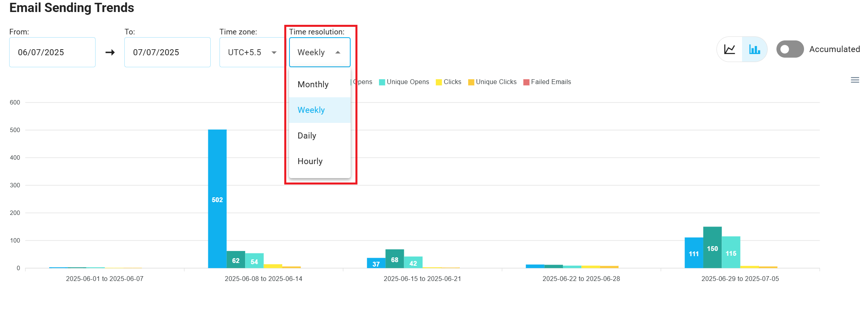The image size is (868, 311).
Task: Switch to bar chart view
Action: 754,49
